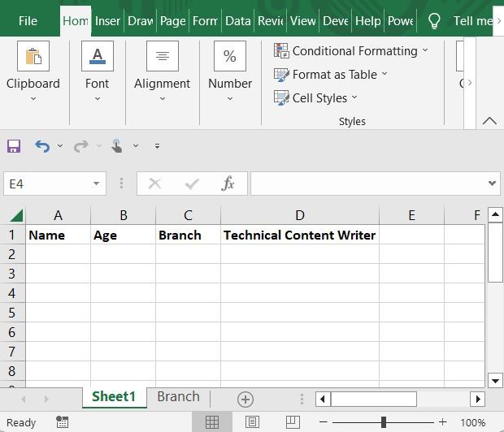504x432 pixels.
Task: Open the macro recording status bar icon
Action: pos(62,422)
